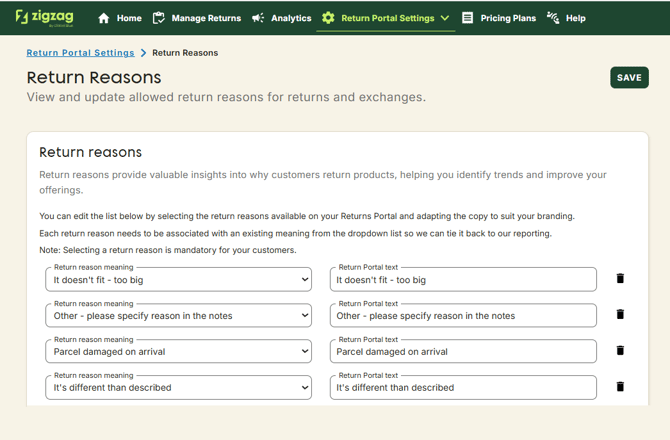Viewport: 670px width, 440px height.
Task: Open meaning dropdown showing "It doesn't fit - too big"
Action: (x=179, y=280)
